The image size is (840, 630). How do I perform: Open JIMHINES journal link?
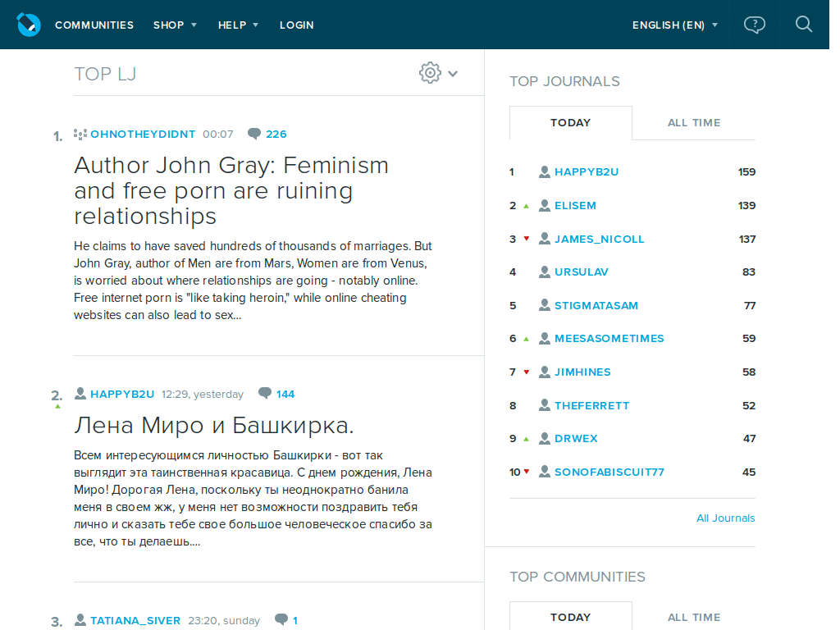[582, 372]
